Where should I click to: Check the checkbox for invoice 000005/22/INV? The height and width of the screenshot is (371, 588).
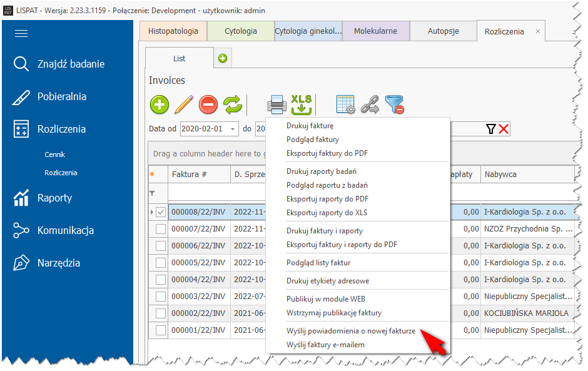click(x=161, y=262)
